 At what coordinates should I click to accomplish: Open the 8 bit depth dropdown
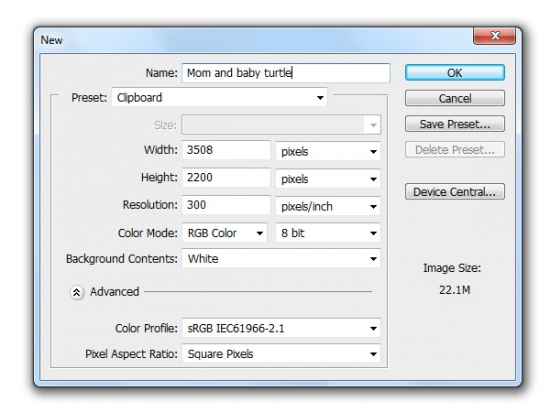tap(328, 233)
